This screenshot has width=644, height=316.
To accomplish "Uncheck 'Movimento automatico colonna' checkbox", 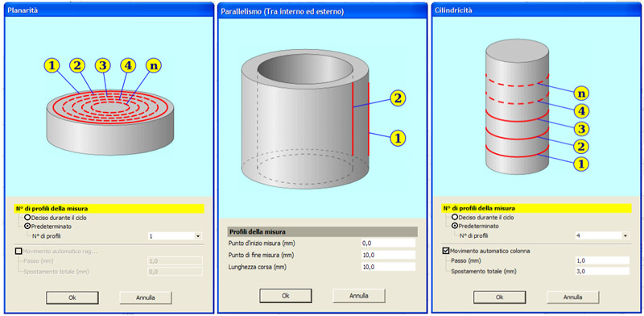I will [x=446, y=251].
